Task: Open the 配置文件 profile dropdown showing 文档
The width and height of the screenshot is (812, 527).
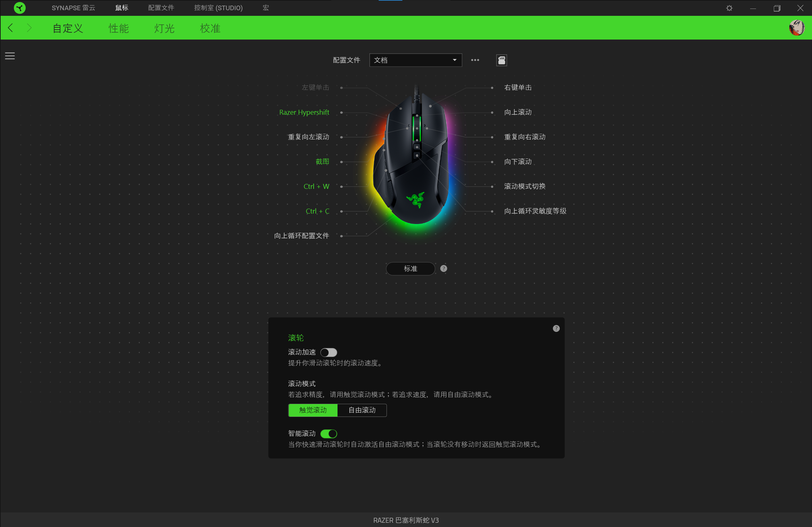Action: click(415, 60)
